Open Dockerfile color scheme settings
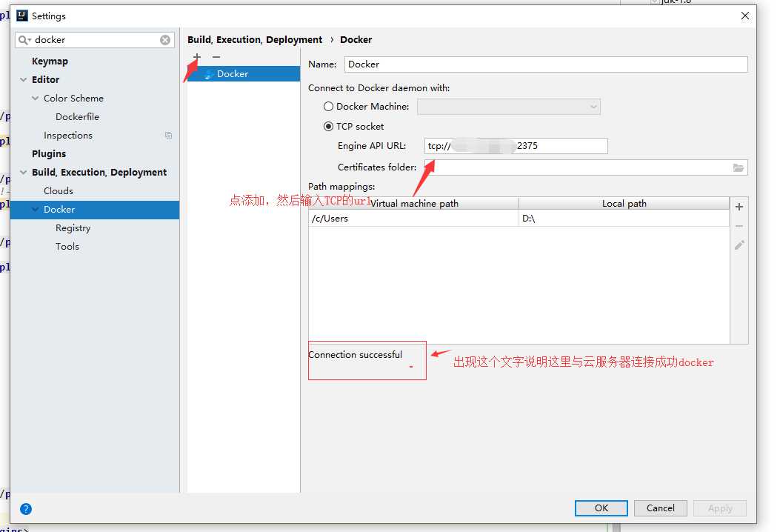The image size is (780, 532). (x=77, y=117)
